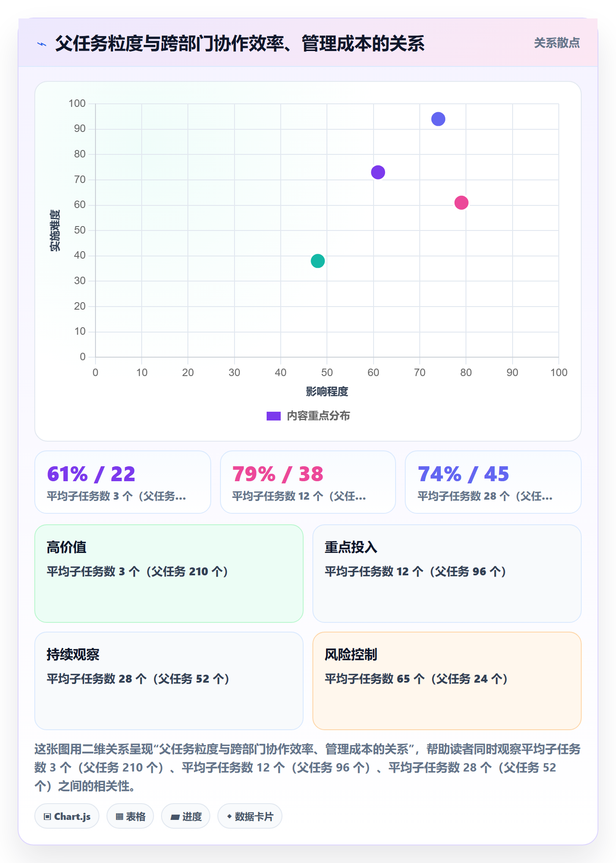Click the 关系散点 badge in the header
Image resolution: width=616 pixels, height=863 pixels.
(557, 43)
